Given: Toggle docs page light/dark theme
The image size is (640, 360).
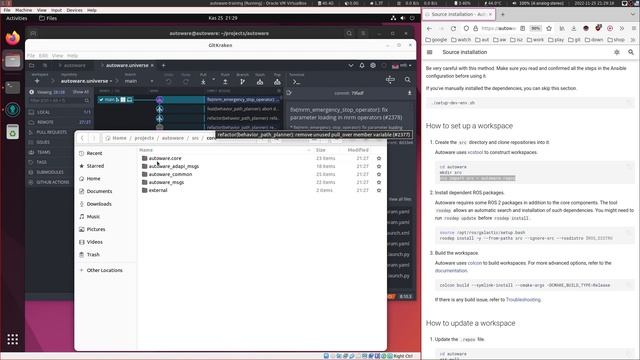Looking at the screenshot, I should [617, 52].
